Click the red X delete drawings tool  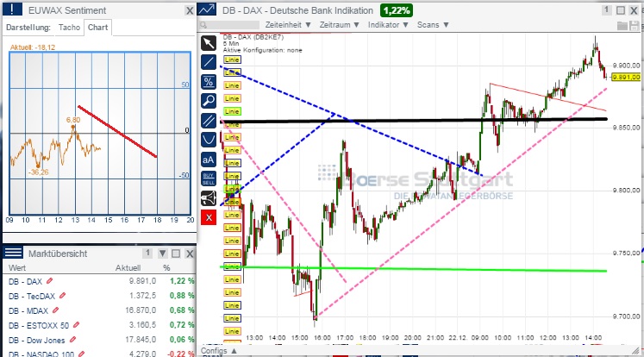tap(208, 216)
